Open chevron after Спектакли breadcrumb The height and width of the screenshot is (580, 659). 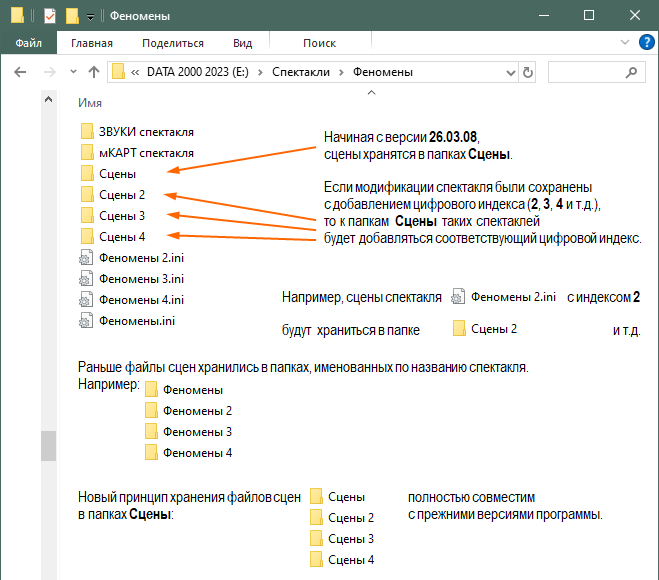[341, 72]
